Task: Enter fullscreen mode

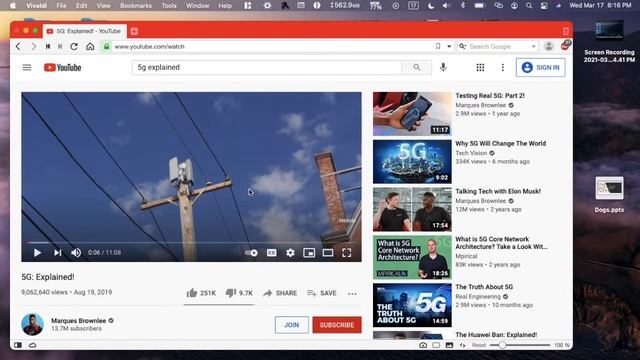Action: (x=347, y=253)
